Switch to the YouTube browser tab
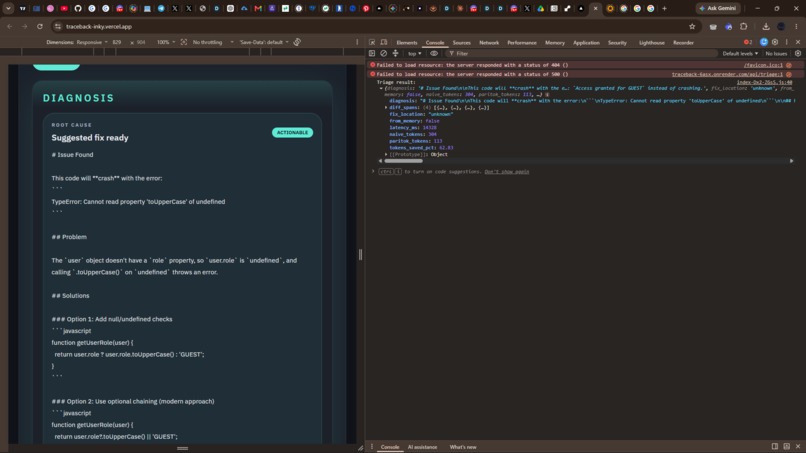The image size is (806, 453). tap(64, 8)
